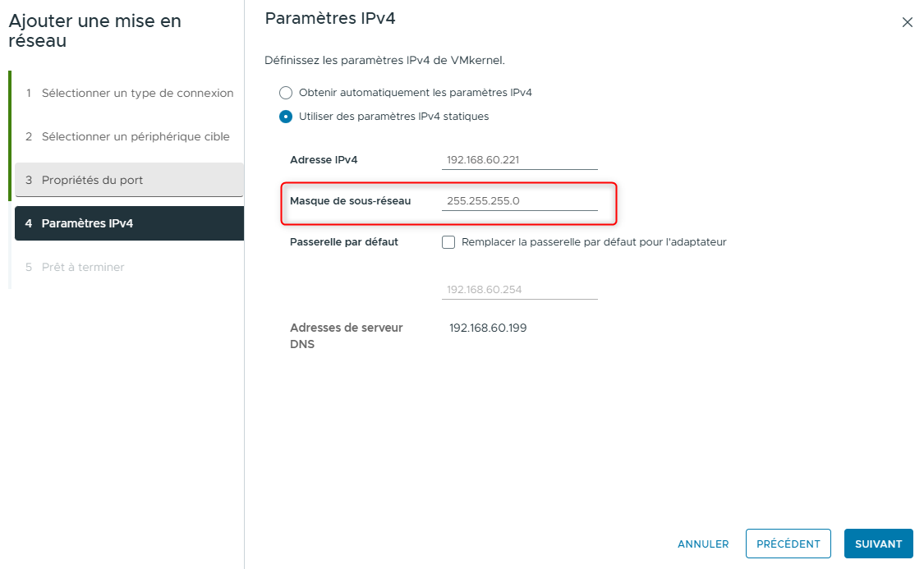Click the Masque de sous-réseau label
The image size is (924, 569).
click(x=350, y=201)
